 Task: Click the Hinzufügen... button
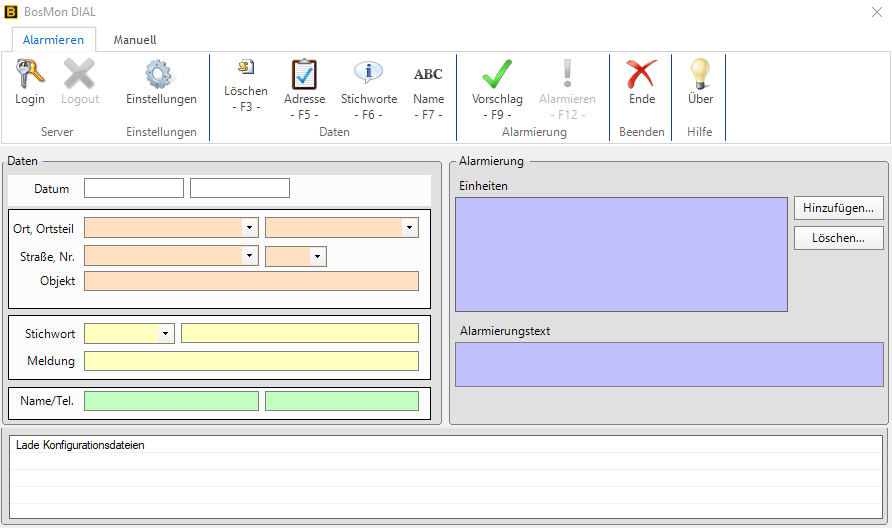839,208
